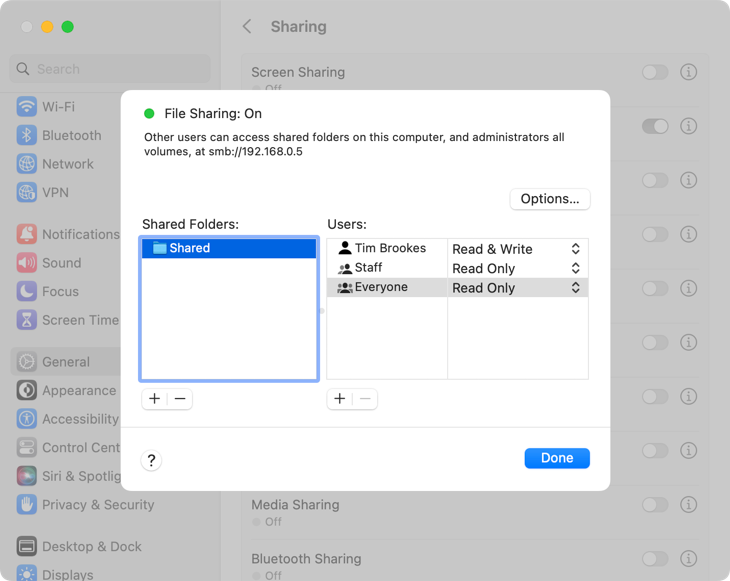Click the Bluetooth Sharing info icon
Image resolution: width=730 pixels, height=581 pixels.
(x=688, y=559)
